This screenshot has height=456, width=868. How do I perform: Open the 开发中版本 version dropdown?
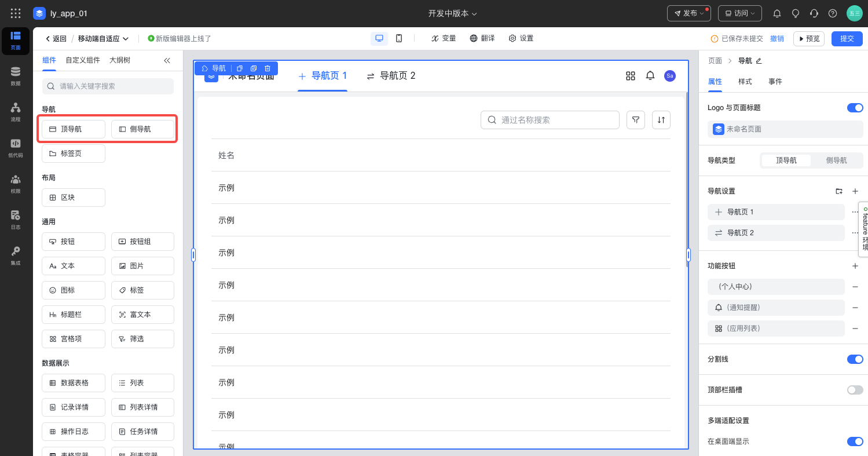pos(452,13)
